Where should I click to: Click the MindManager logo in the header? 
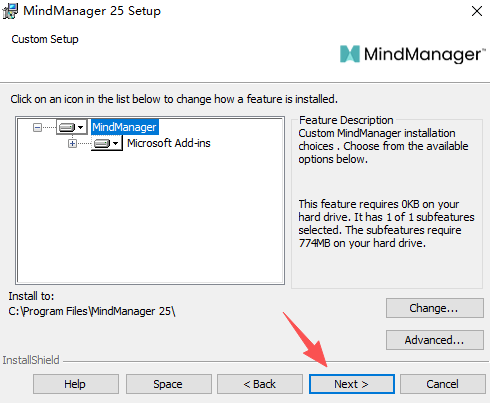tap(412, 54)
